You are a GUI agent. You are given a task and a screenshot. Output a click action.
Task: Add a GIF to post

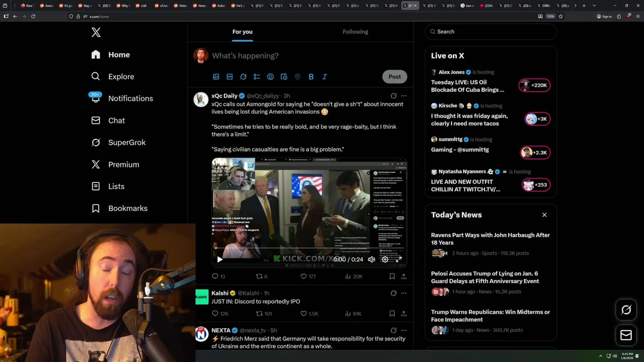click(229, 77)
